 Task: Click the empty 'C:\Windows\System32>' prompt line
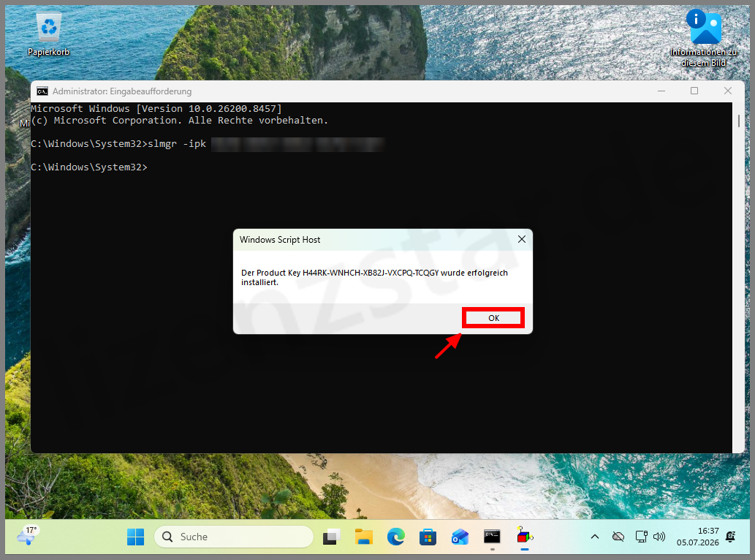point(89,167)
